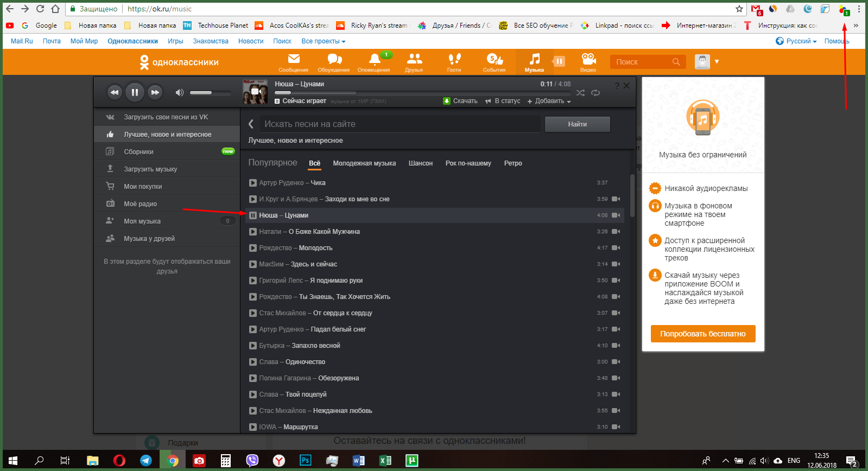Viewport: 868px width, 471px height.
Task: Reload the page in Chrome
Action: pyautogui.click(x=40, y=9)
